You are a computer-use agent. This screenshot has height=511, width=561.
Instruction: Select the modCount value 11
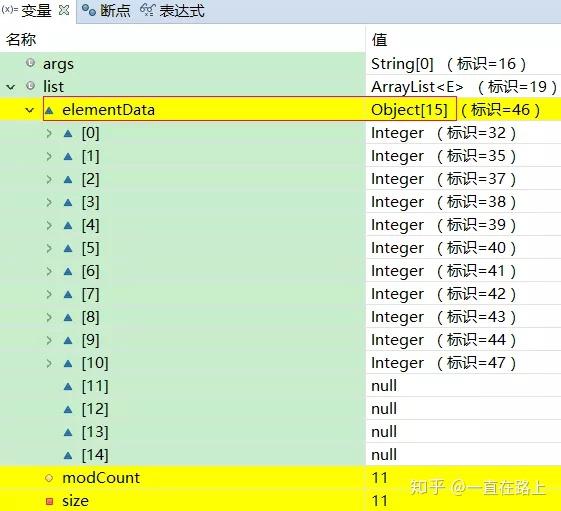point(380,478)
